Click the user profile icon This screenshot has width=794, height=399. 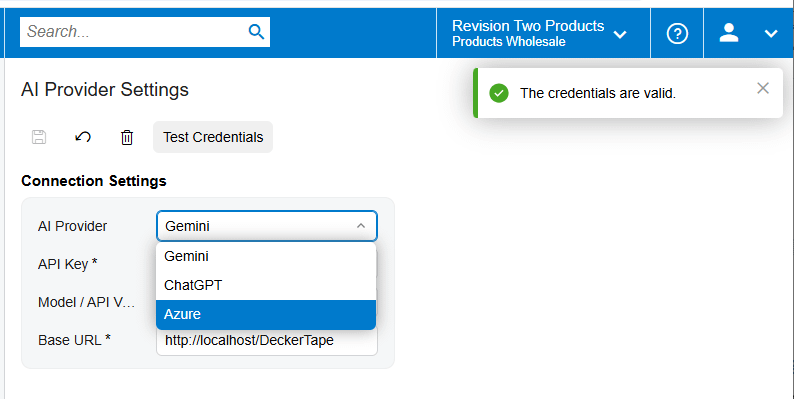(x=729, y=33)
